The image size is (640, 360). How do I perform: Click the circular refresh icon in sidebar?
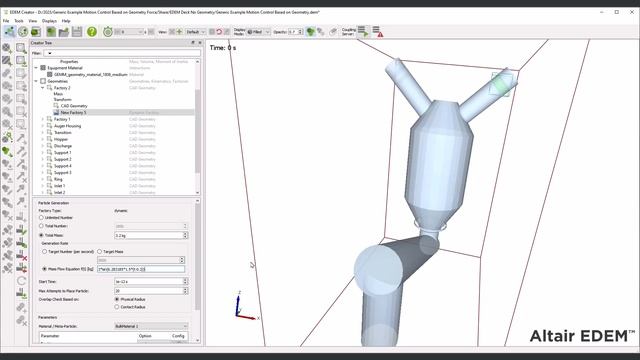coord(21,281)
